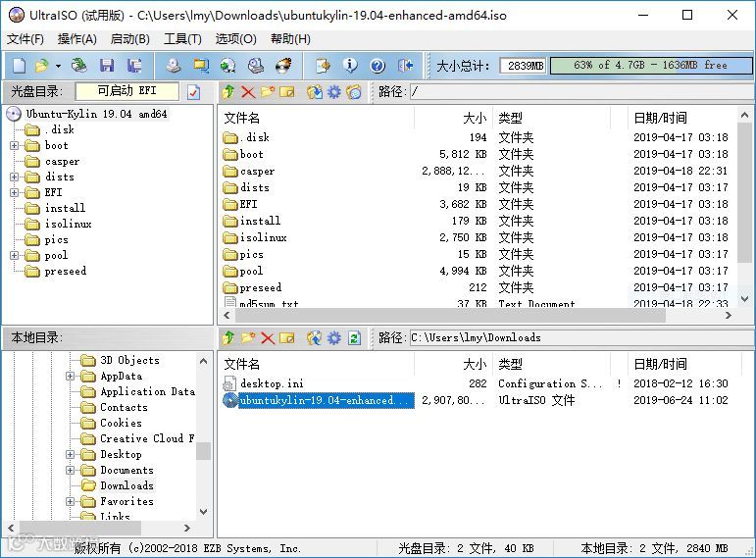This screenshot has height=558, width=756.
Task: Click the Info bubble toolbar icon
Action: [350, 66]
